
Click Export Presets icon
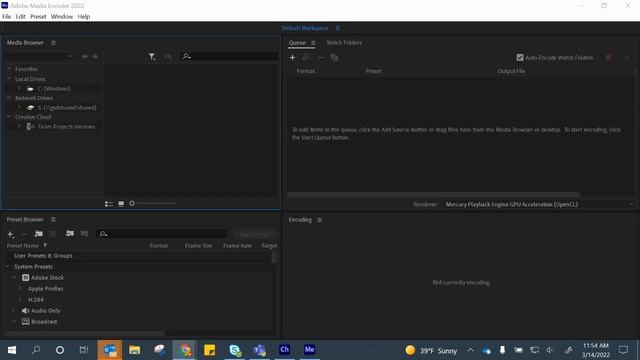84,233
